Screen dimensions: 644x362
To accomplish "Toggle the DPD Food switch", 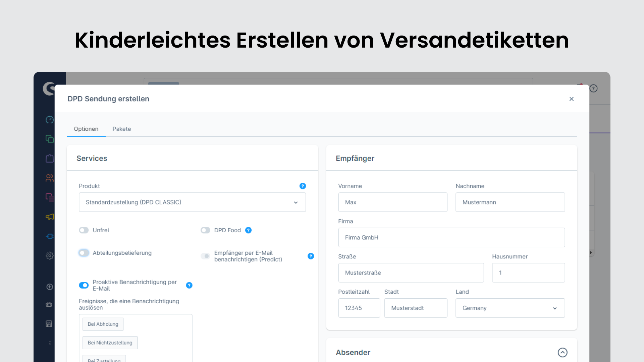I will pos(205,230).
